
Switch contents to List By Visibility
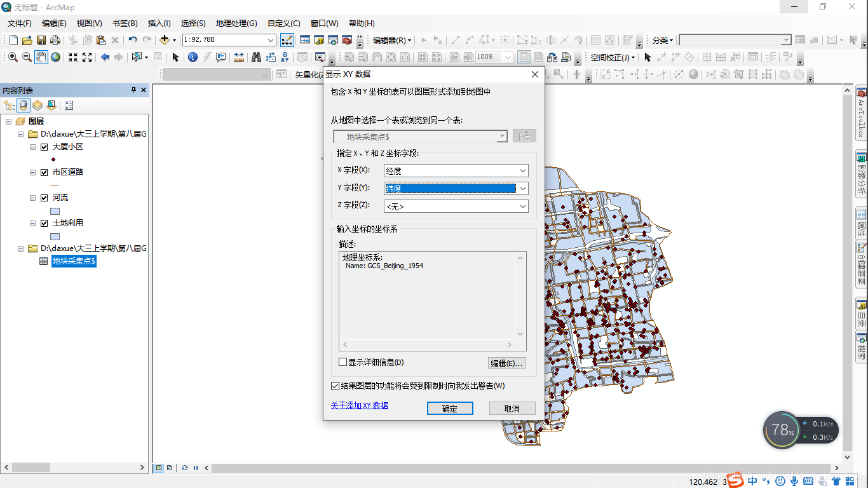37,105
